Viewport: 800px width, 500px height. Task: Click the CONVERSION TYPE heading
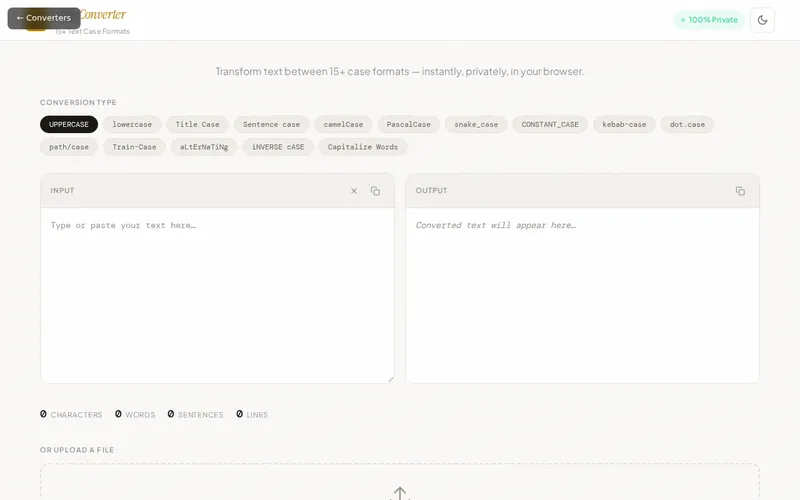(78, 103)
